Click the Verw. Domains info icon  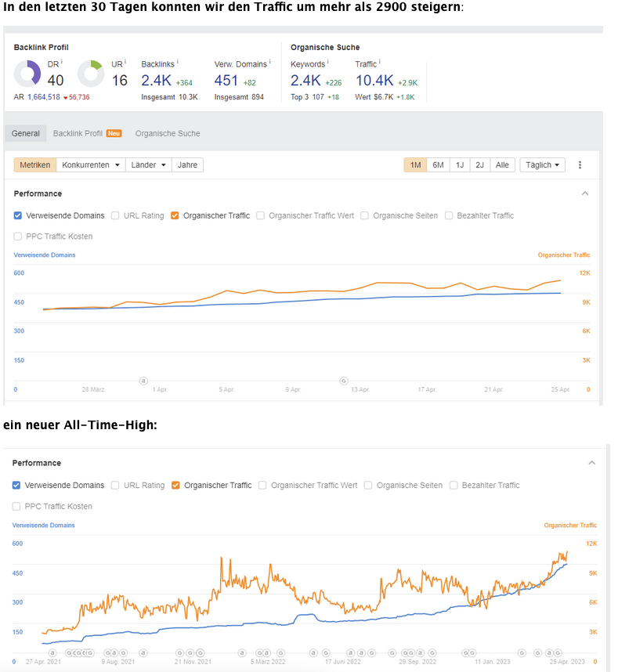tap(269, 62)
